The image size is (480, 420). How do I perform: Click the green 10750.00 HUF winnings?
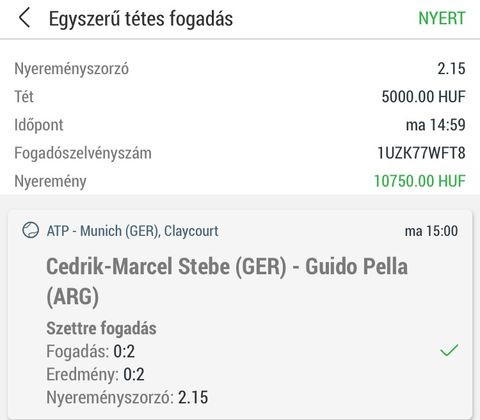pos(419,181)
